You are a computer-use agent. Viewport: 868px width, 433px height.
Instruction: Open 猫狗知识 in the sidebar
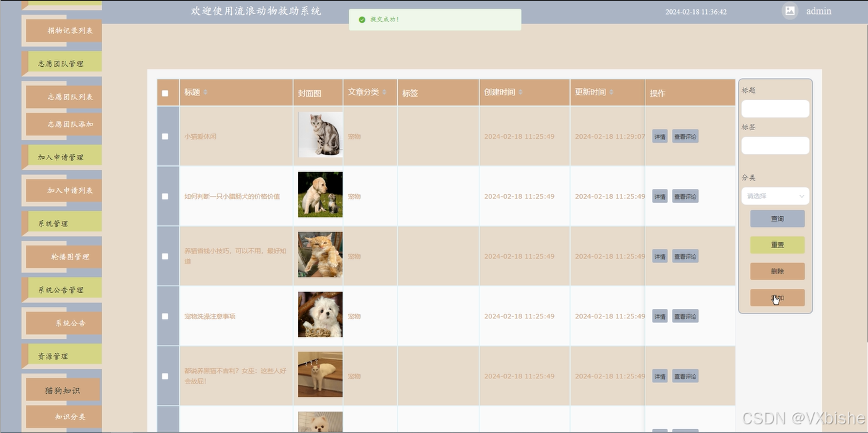[63, 390]
